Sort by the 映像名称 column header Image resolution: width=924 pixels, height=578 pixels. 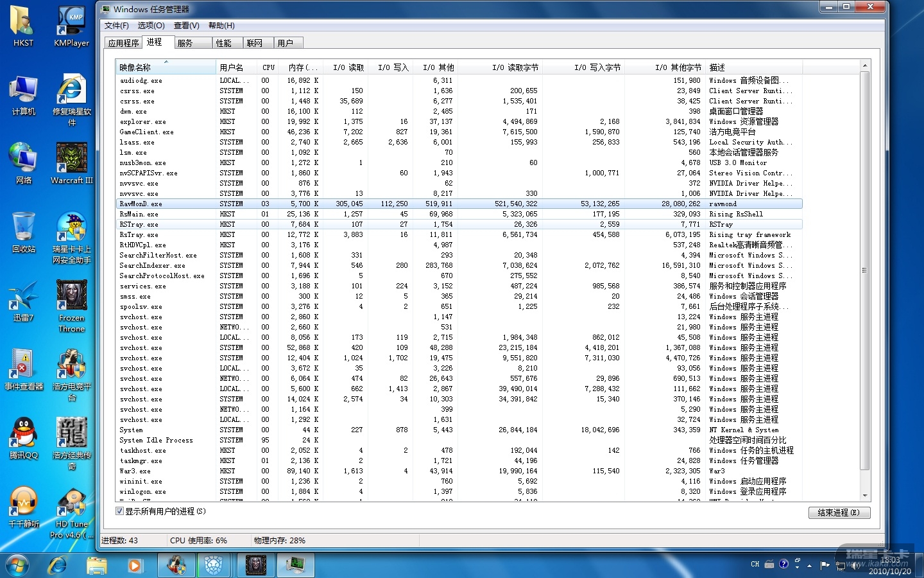point(166,67)
